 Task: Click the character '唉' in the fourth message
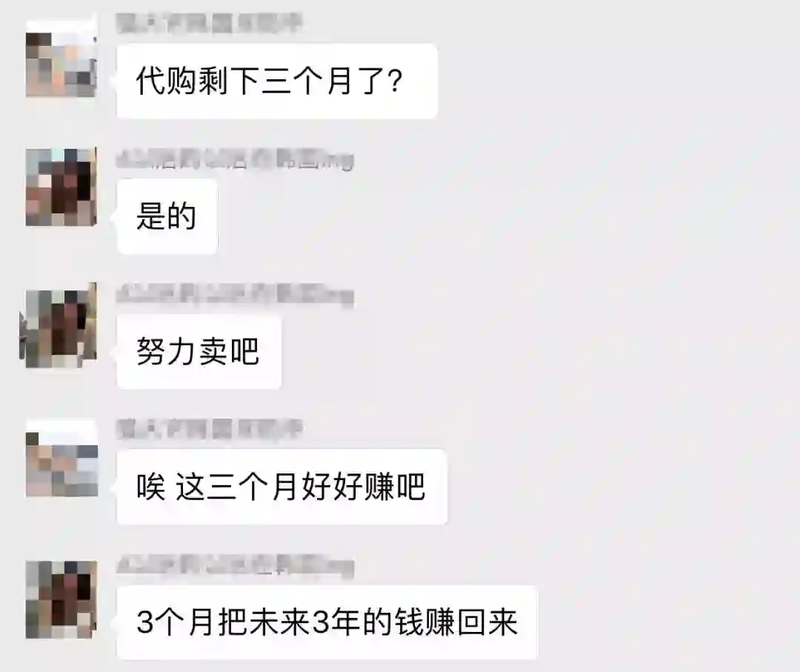pos(150,487)
